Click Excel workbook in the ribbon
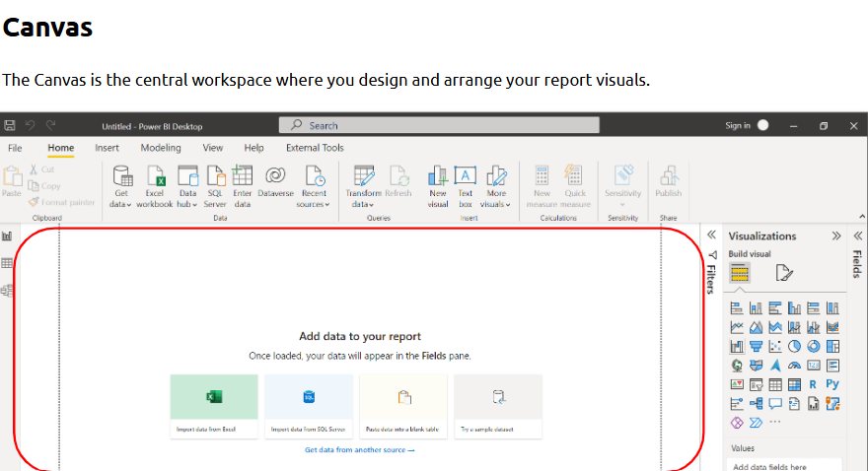The width and height of the screenshot is (868, 471). [155, 187]
